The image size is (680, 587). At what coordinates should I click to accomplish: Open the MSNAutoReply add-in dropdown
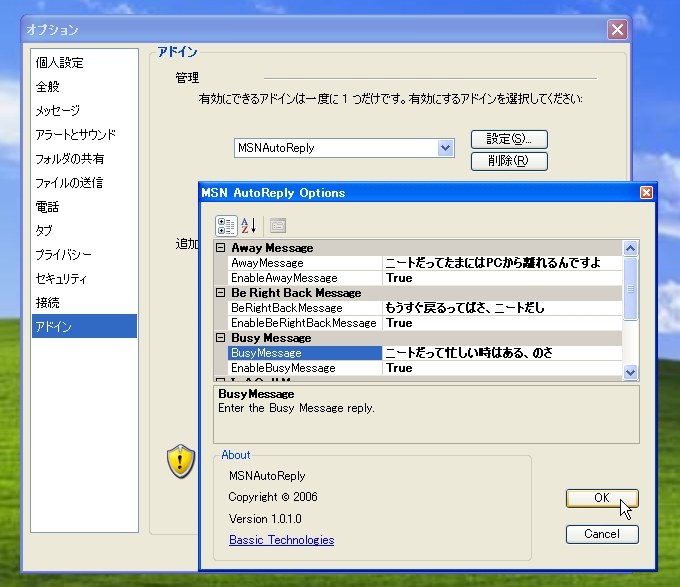click(x=445, y=148)
